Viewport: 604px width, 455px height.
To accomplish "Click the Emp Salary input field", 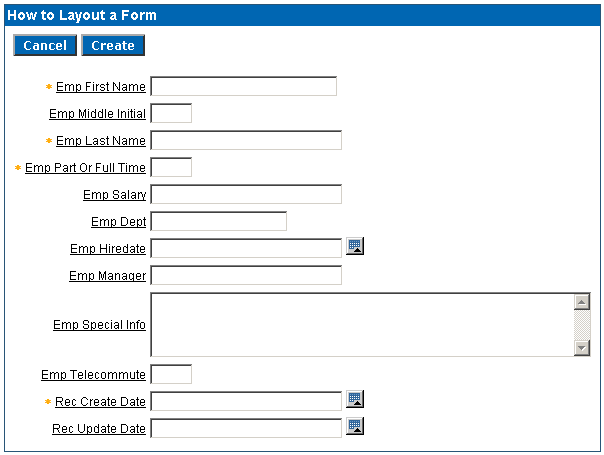I will pos(246,194).
